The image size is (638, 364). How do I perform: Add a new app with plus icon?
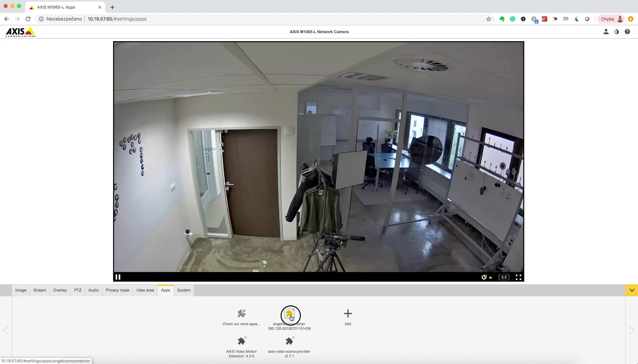point(348,314)
